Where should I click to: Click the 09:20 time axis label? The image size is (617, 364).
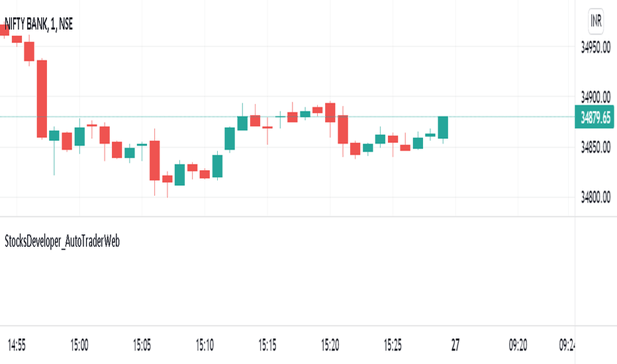click(x=518, y=345)
